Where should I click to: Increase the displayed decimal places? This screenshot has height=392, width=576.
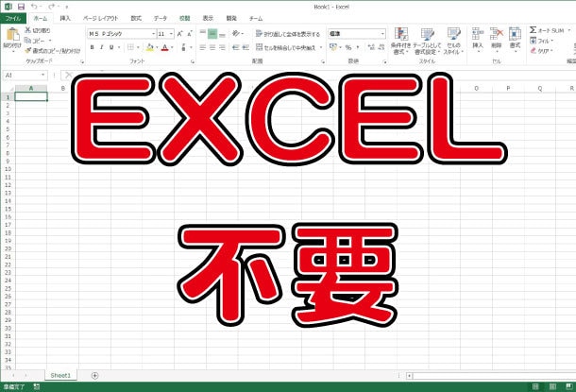tap(371, 47)
